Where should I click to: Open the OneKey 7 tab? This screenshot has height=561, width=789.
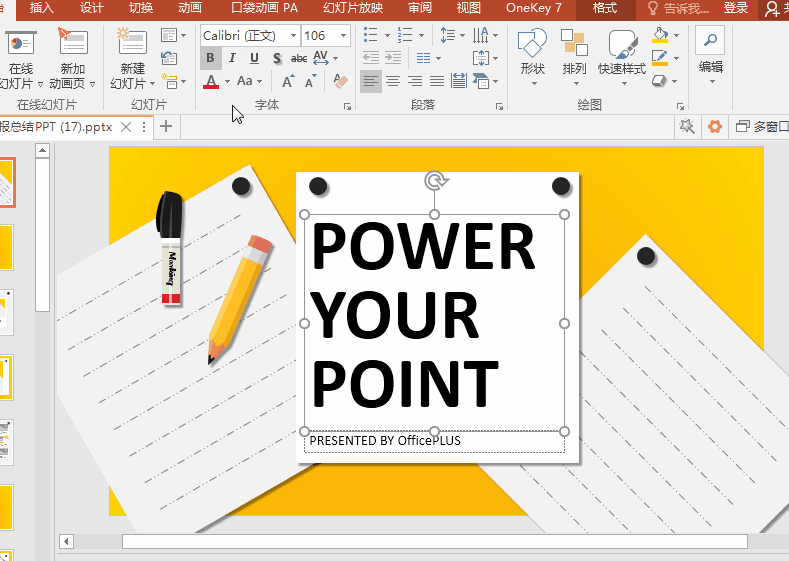533,8
